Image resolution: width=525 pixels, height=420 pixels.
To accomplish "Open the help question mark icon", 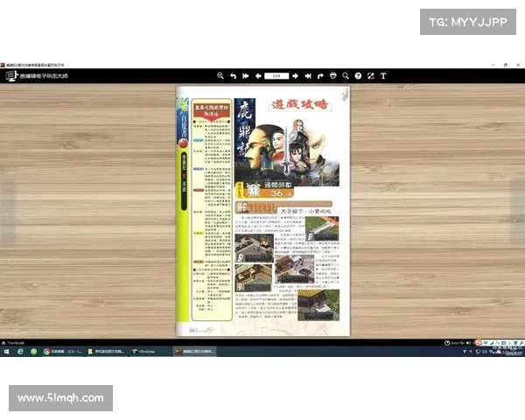I will point(359,76).
